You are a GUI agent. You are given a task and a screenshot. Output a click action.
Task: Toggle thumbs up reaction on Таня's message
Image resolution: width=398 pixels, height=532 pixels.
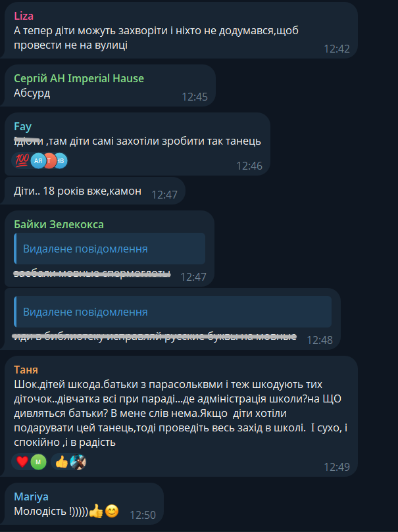click(x=61, y=462)
